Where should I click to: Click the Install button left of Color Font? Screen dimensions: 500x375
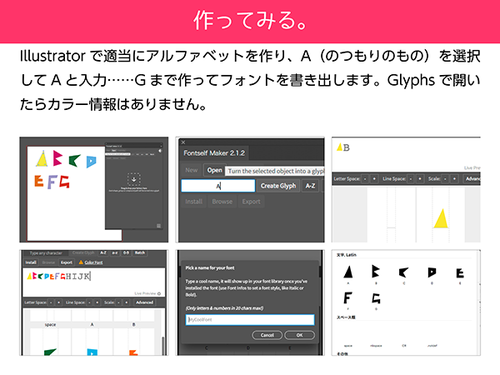click(x=31, y=262)
